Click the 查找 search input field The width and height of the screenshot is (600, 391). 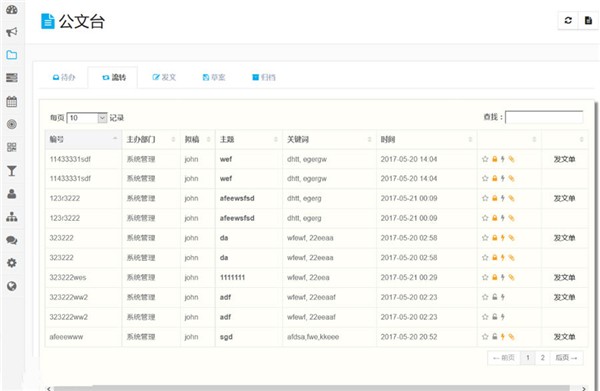pyautogui.click(x=544, y=117)
